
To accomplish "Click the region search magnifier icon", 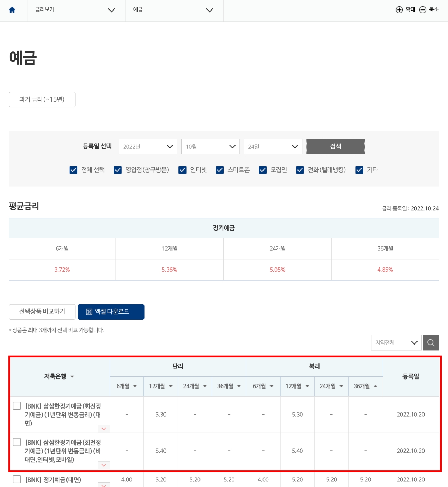I will pos(431,343).
